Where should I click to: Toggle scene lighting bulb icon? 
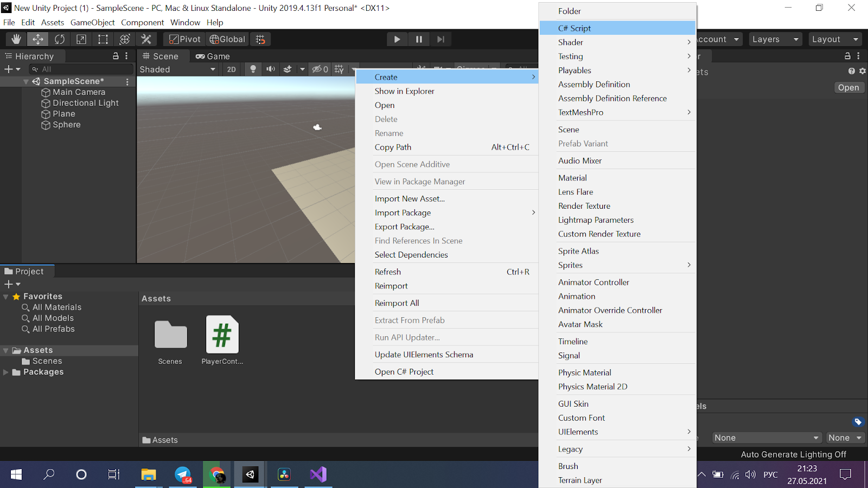pyautogui.click(x=253, y=69)
